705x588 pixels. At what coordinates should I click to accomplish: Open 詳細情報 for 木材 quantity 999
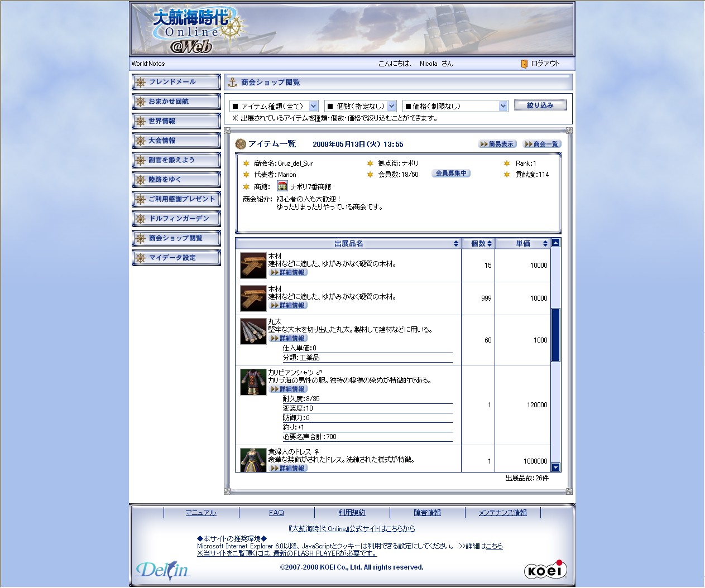[288, 306]
